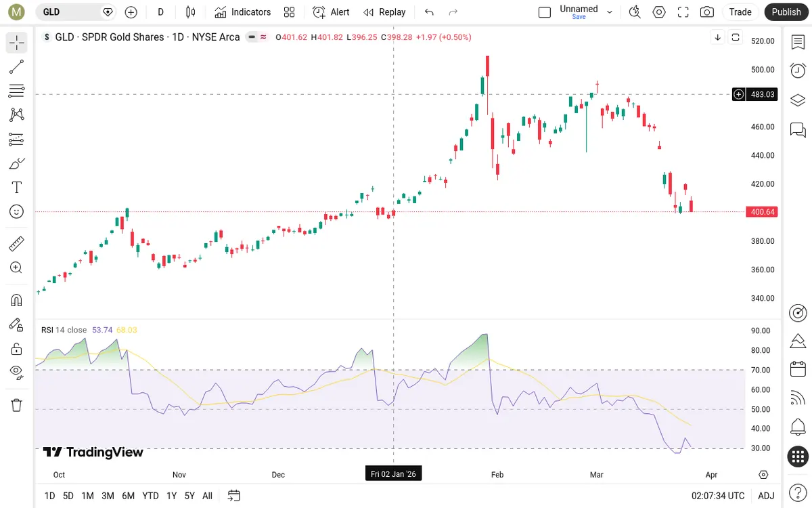The height and width of the screenshot is (508, 812).
Task: Start bar Replay mode
Action: click(x=384, y=12)
